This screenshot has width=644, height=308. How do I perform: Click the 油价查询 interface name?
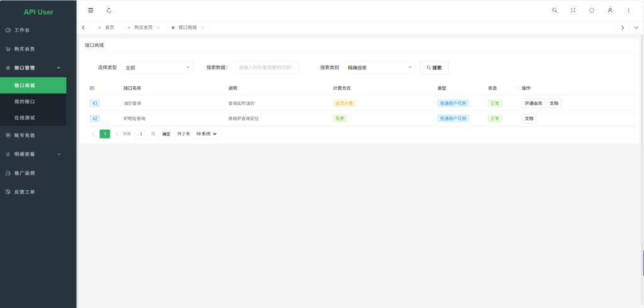(132, 103)
